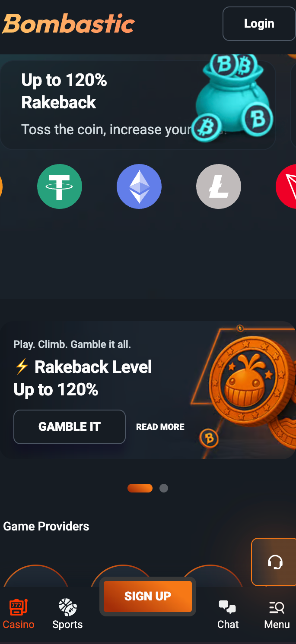
Task: Open the Up to 120% Rakeback card
Action: point(138,105)
